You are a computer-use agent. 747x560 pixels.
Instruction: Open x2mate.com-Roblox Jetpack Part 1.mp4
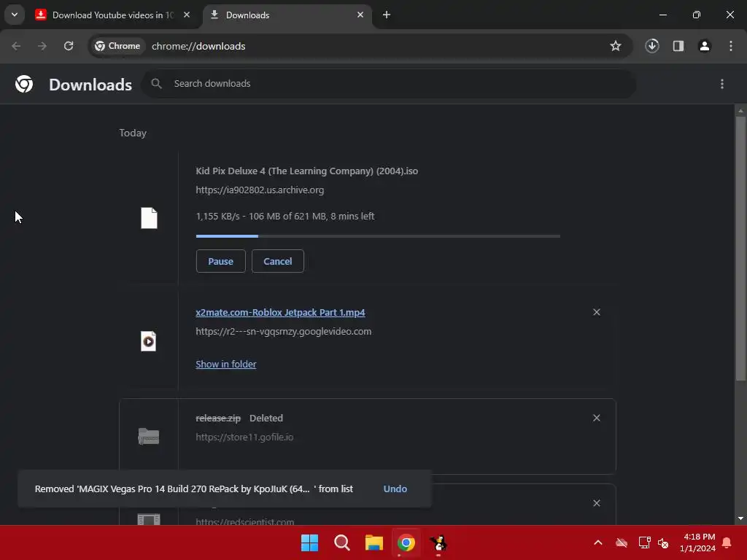280,312
